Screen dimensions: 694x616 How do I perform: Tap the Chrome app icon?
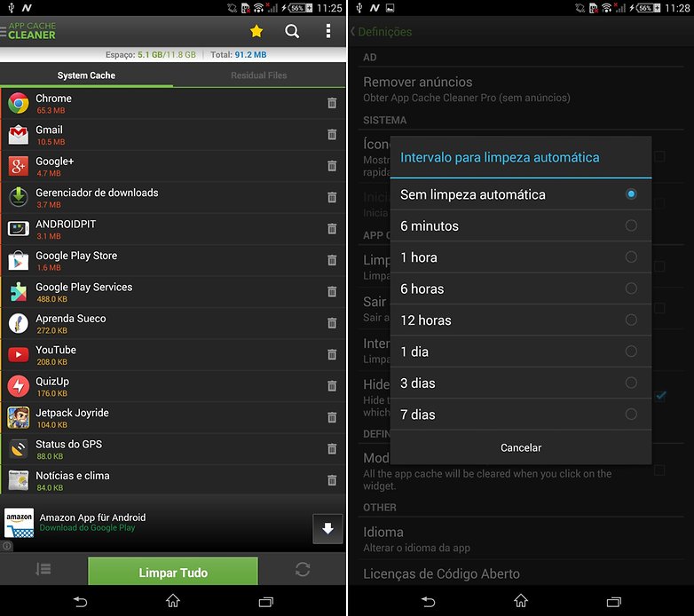[x=18, y=103]
